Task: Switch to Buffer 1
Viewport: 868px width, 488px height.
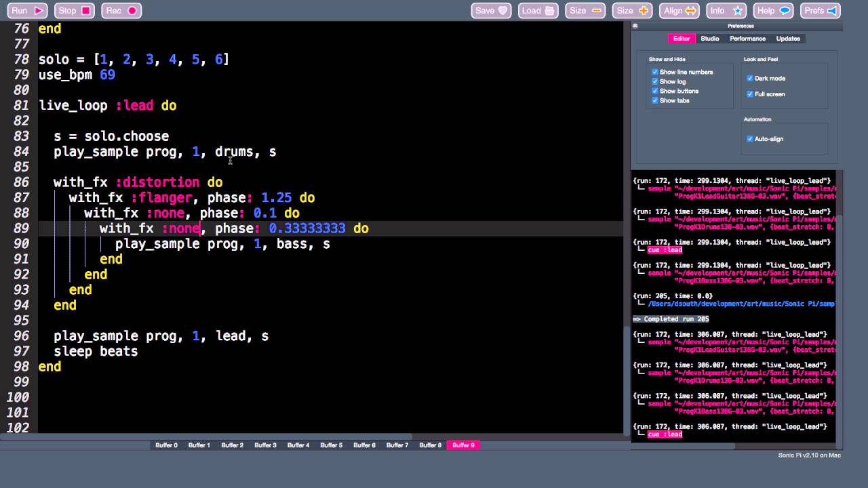Action: click(x=199, y=445)
